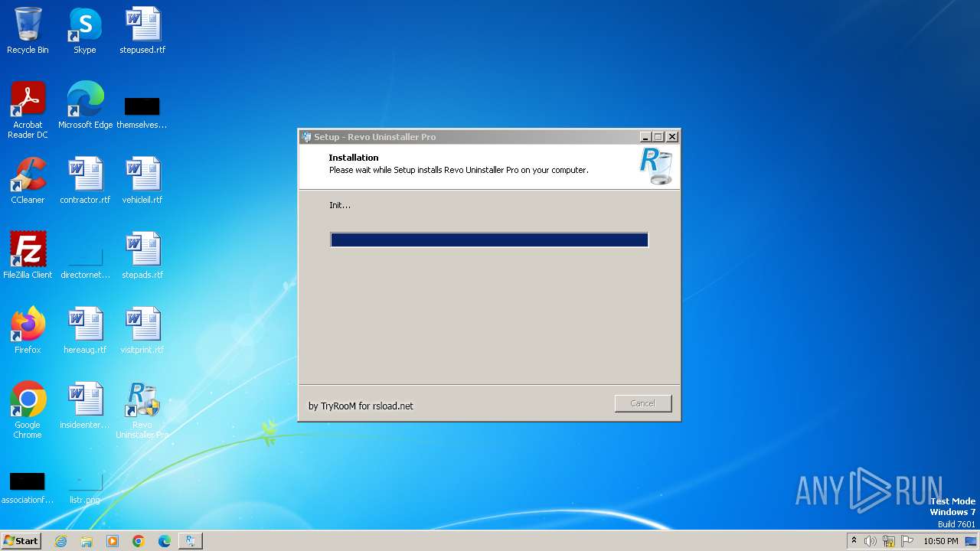This screenshot has width=980, height=551.
Task: Open the CCleaner desktop shortcut
Action: [x=28, y=181]
